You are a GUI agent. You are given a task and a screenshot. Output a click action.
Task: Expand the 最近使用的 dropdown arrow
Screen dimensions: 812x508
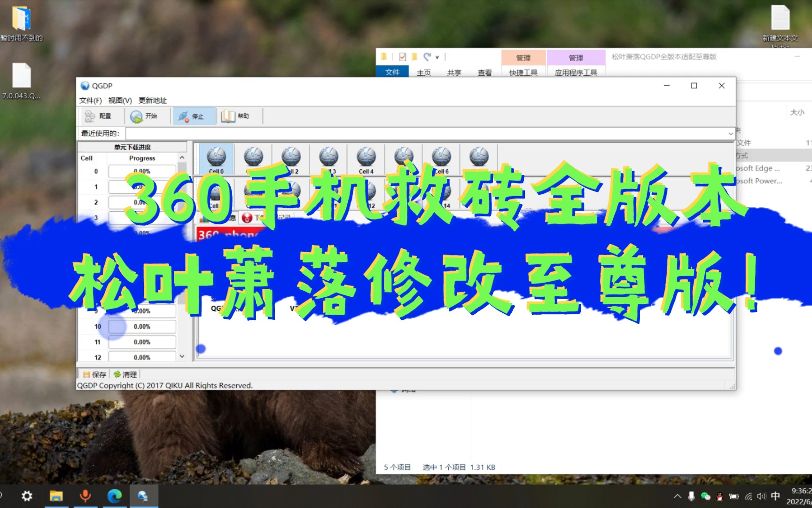tap(730, 134)
